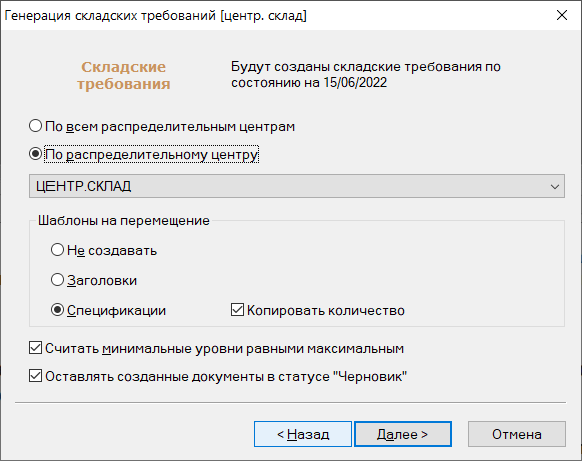This screenshot has width=582, height=461.
Task: Close the dialog with the X icon
Action: [562, 15]
